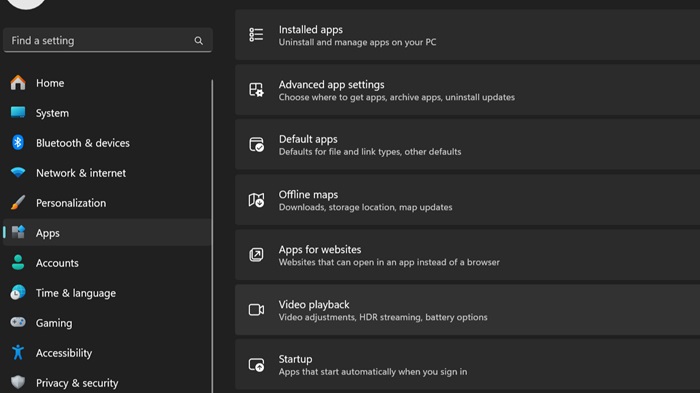Open Startup apps settings
700x393 pixels.
click(467, 365)
